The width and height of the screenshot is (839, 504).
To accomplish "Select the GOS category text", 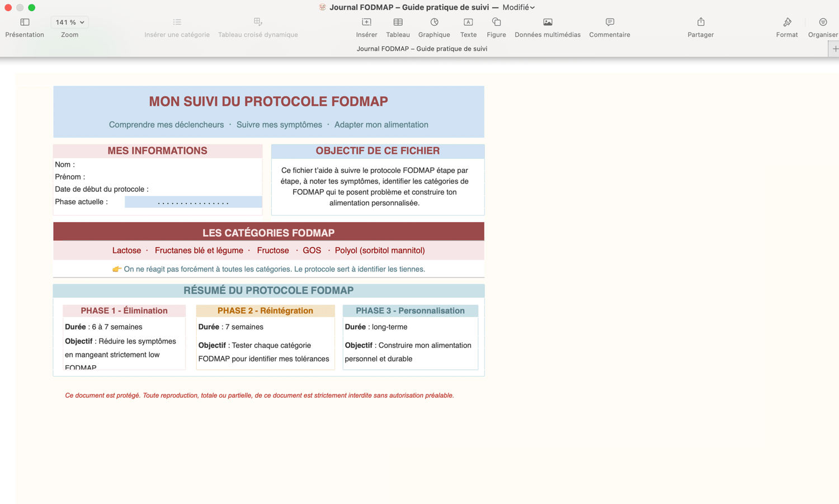I will click(312, 251).
